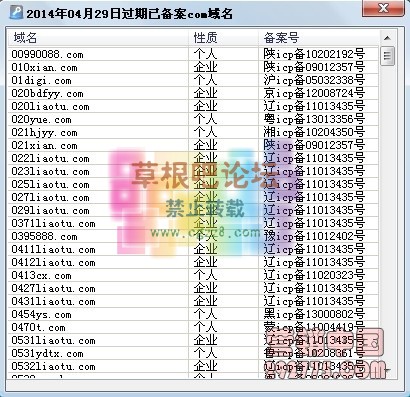This screenshot has width=410, height=397.
Task: Click record number 豫icp备11012402号
Action: point(314,236)
